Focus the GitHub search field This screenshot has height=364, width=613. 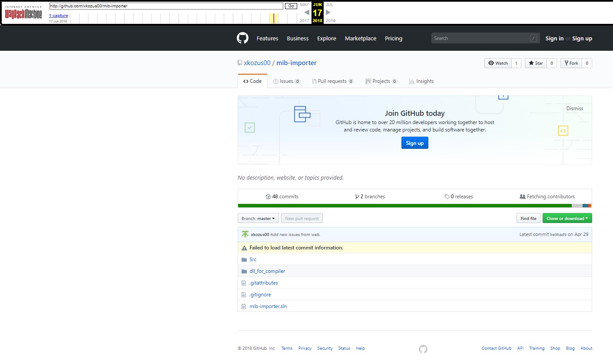coord(486,38)
